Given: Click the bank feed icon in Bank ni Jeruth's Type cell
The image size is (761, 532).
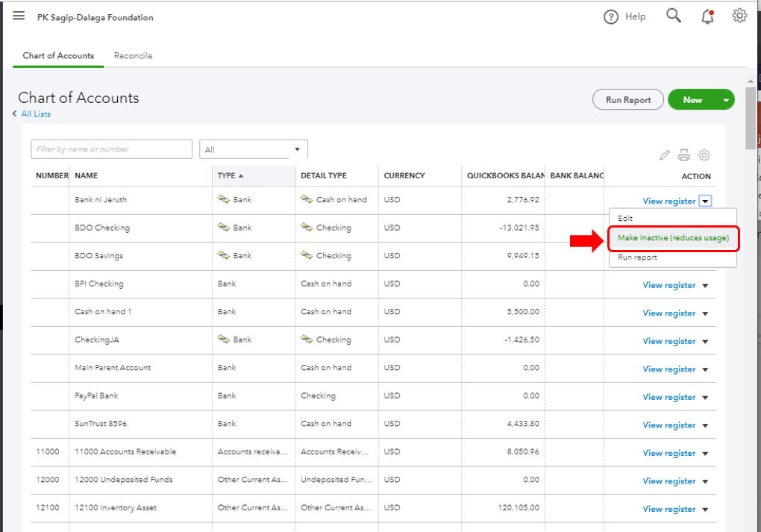Looking at the screenshot, I should click(x=223, y=199).
